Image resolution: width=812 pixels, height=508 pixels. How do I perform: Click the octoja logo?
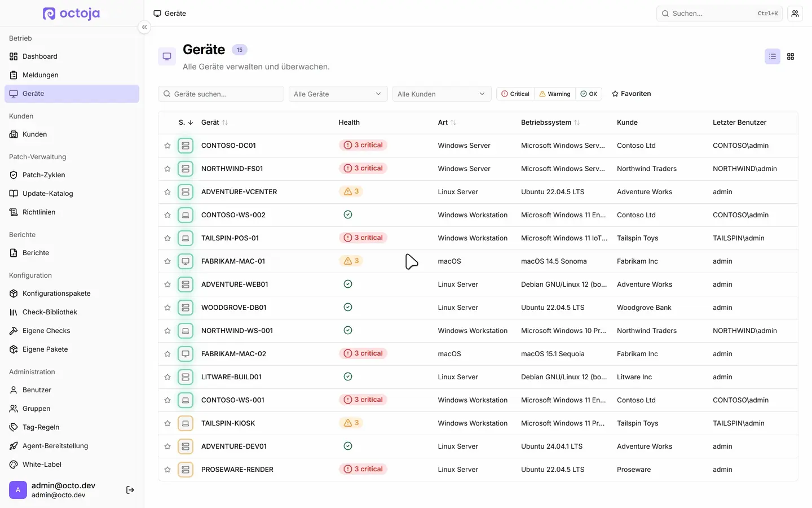tap(72, 14)
